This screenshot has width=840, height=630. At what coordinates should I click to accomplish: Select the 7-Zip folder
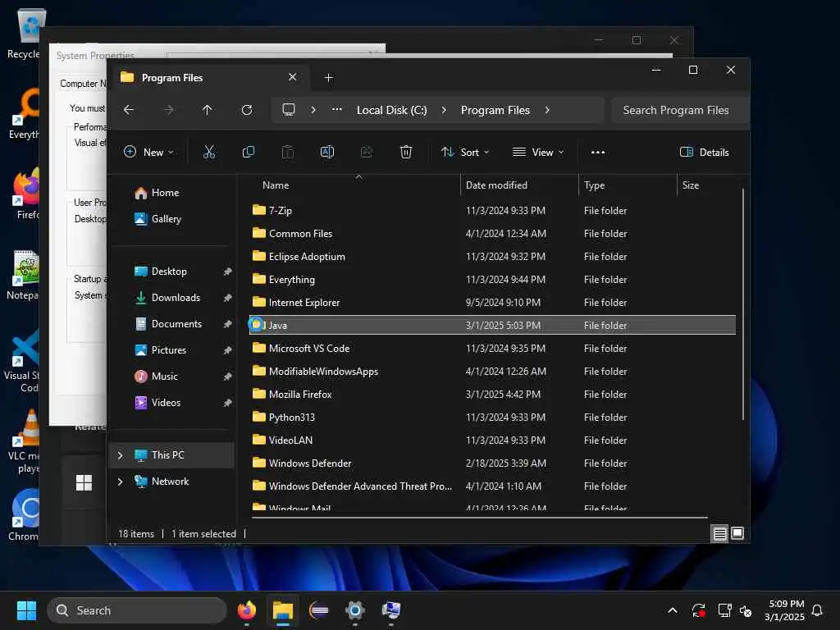click(492, 210)
